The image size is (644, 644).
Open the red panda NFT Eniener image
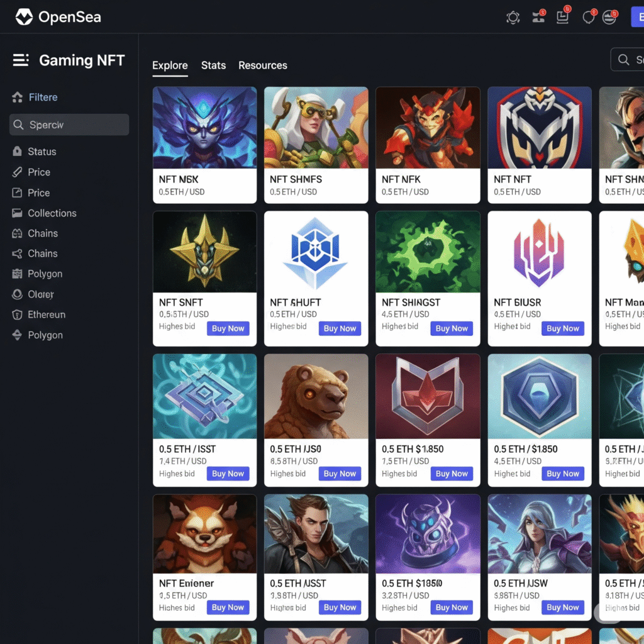click(x=204, y=534)
